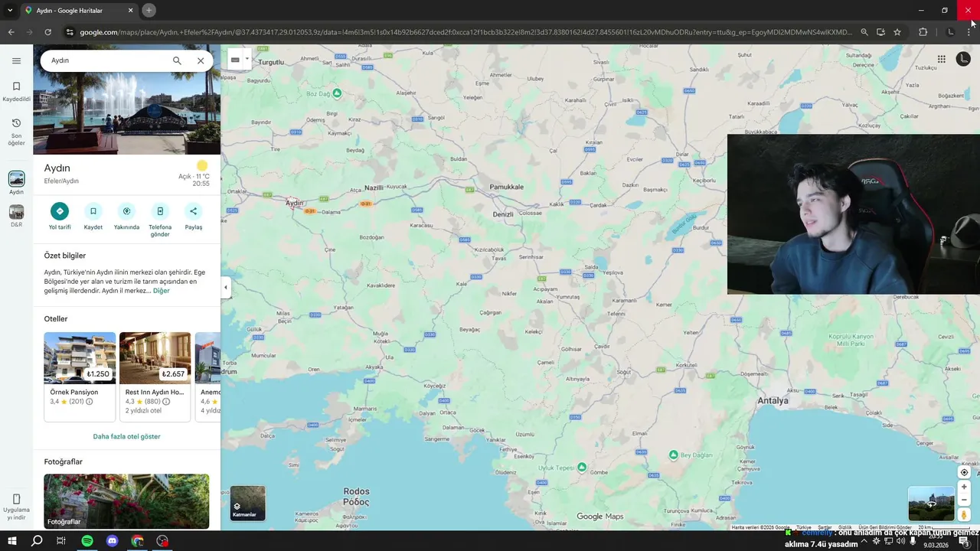Open Windows Start menu
980x551 pixels.
[12, 541]
